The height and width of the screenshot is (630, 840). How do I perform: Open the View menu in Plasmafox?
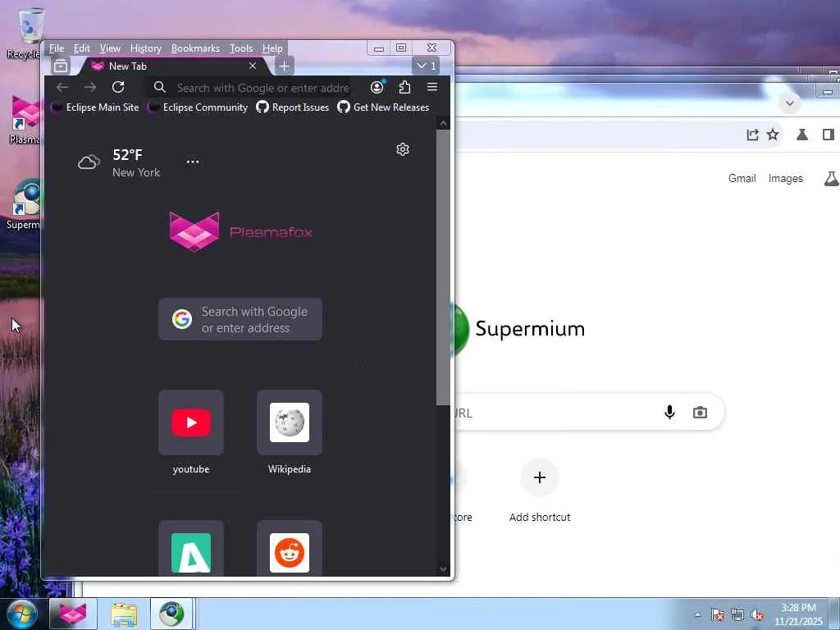(x=110, y=48)
